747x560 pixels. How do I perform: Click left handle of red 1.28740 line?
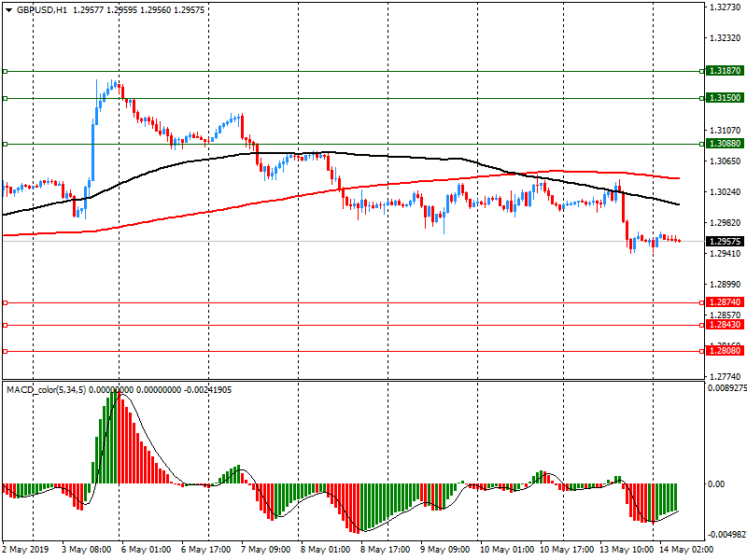point(5,302)
